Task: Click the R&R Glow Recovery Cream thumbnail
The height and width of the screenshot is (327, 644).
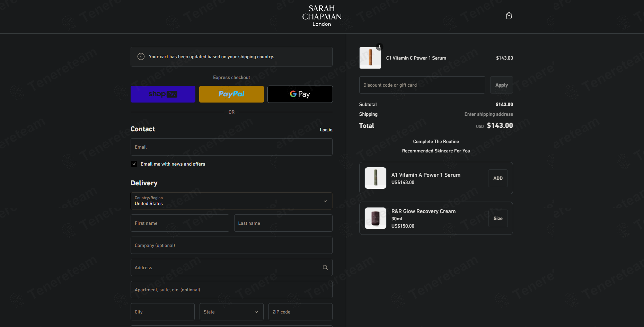Action: coord(376,218)
